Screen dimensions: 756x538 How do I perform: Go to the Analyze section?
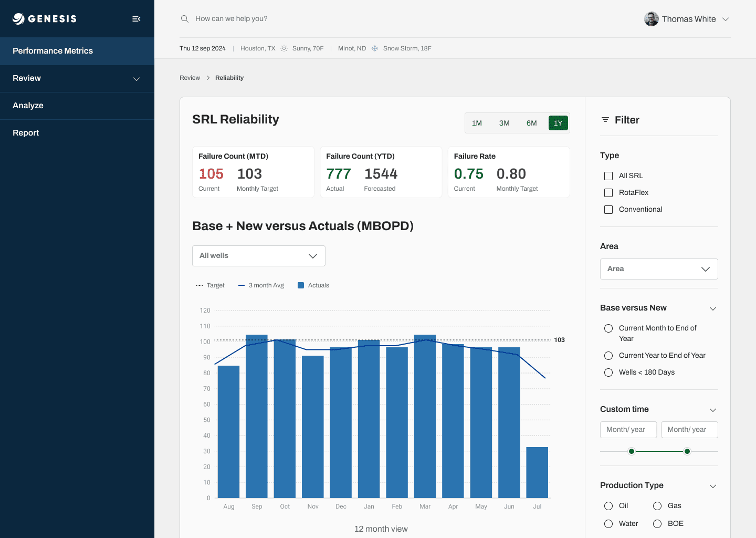coord(77,106)
